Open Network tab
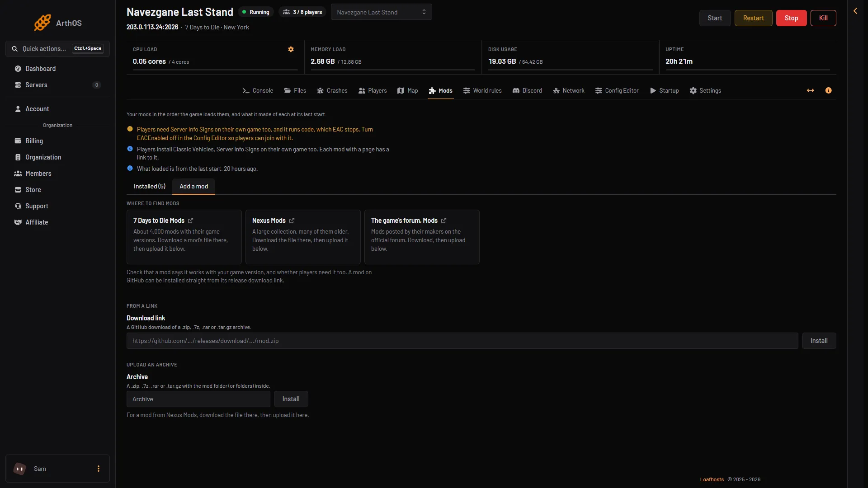The height and width of the screenshot is (488, 868). point(569,91)
